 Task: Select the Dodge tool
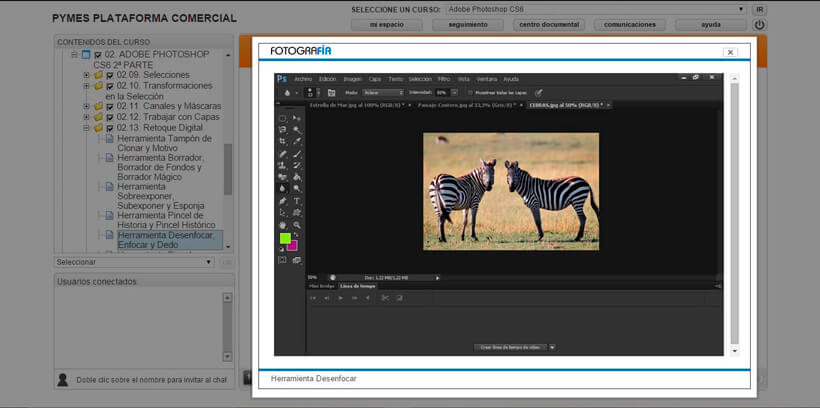click(x=297, y=188)
